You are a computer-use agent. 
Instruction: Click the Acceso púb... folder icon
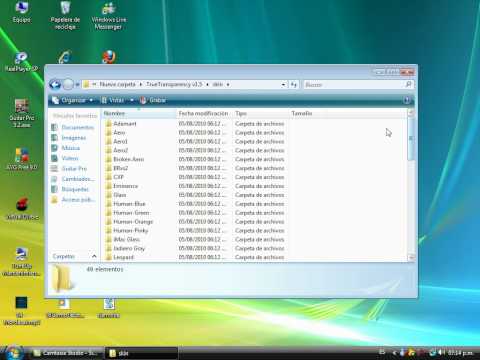click(x=54, y=200)
